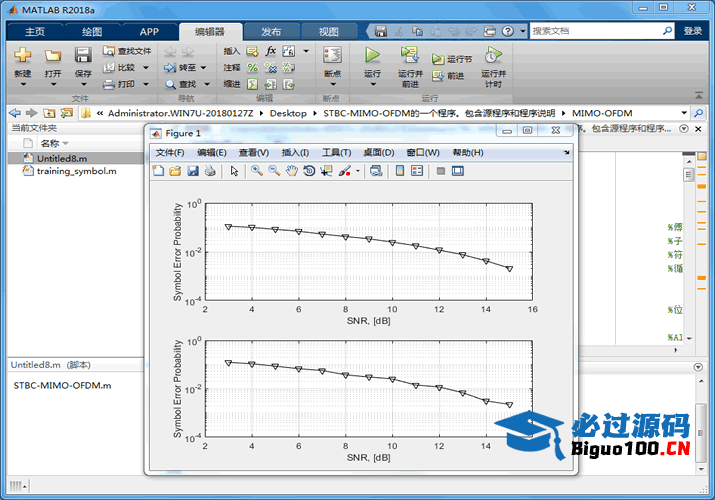Open the Breakpoints (断点) icon

(332, 55)
